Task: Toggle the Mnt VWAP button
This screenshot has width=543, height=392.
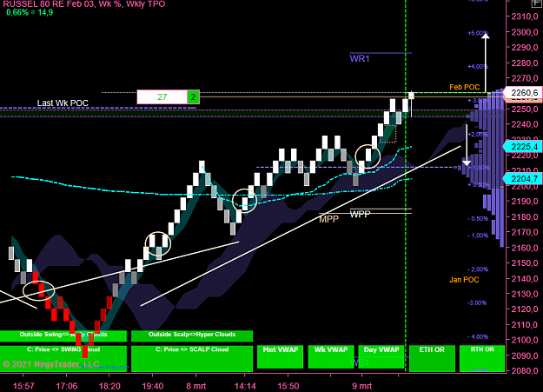Action: tap(280, 356)
